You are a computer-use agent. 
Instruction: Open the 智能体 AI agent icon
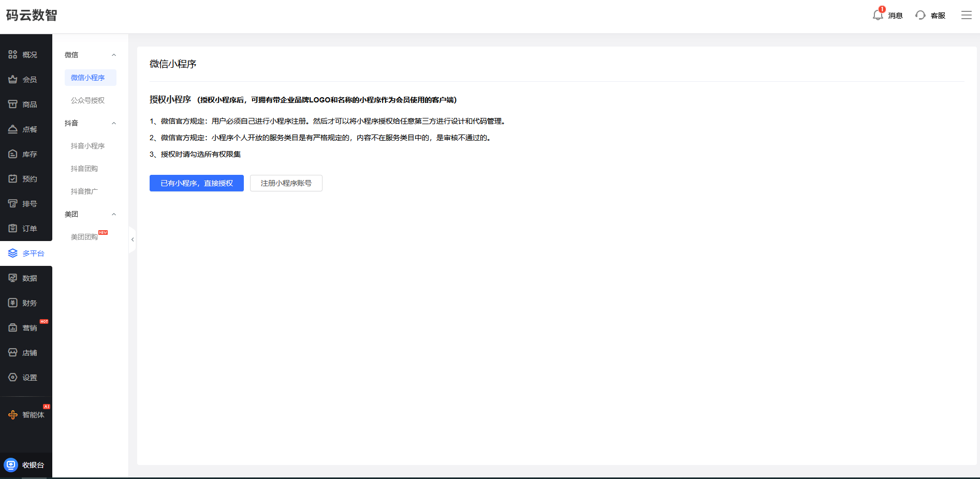(13, 414)
